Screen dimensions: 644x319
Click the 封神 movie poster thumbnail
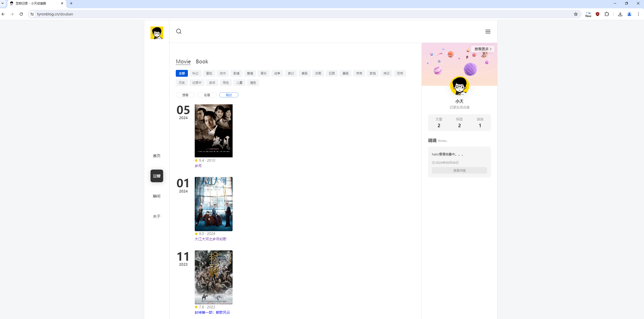213,277
